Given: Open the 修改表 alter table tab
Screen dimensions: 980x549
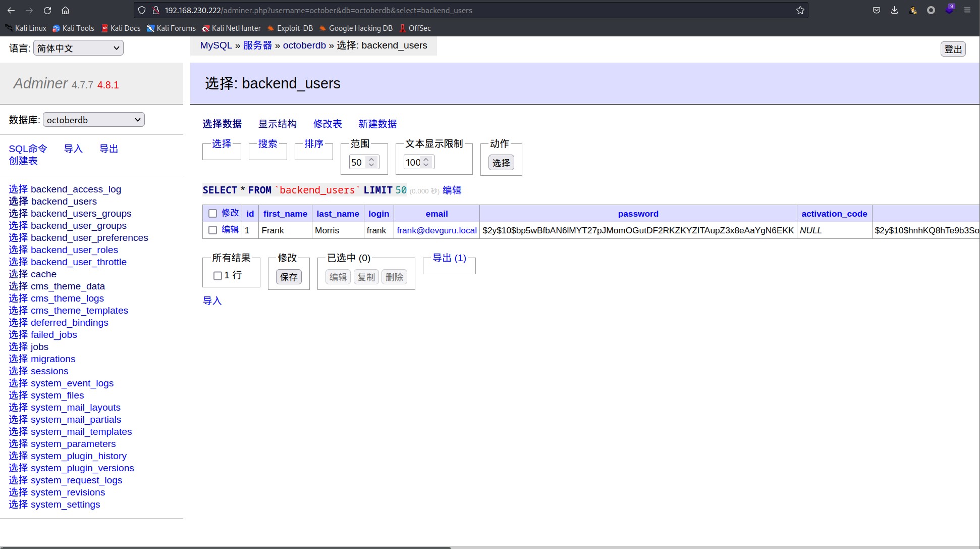Looking at the screenshot, I should (x=328, y=124).
